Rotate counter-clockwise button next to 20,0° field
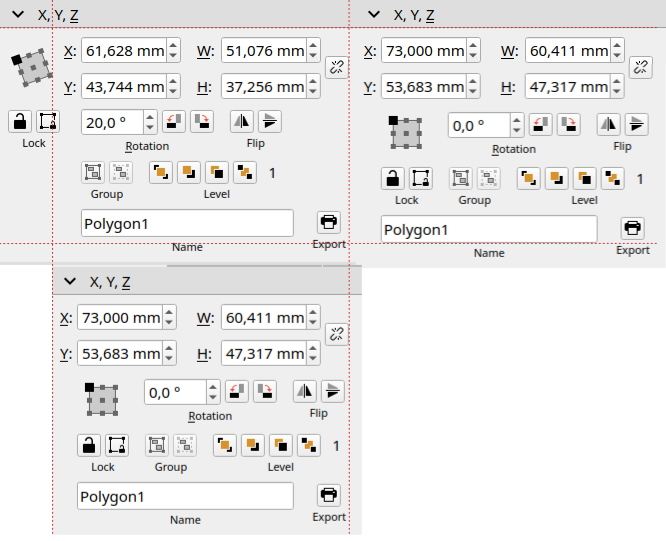The image size is (666, 541). tap(174, 122)
